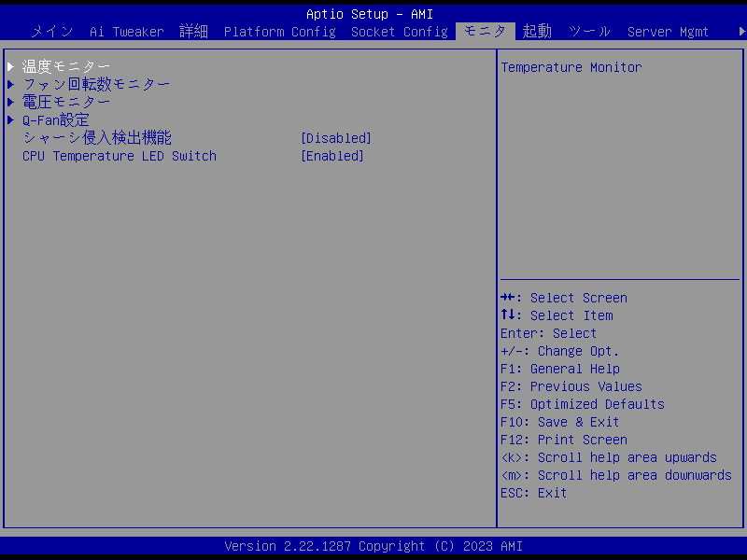The width and height of the screenshot is (747, 560).
Task: Click the Scroll help area upwards hint
Action: coord(609,457)
